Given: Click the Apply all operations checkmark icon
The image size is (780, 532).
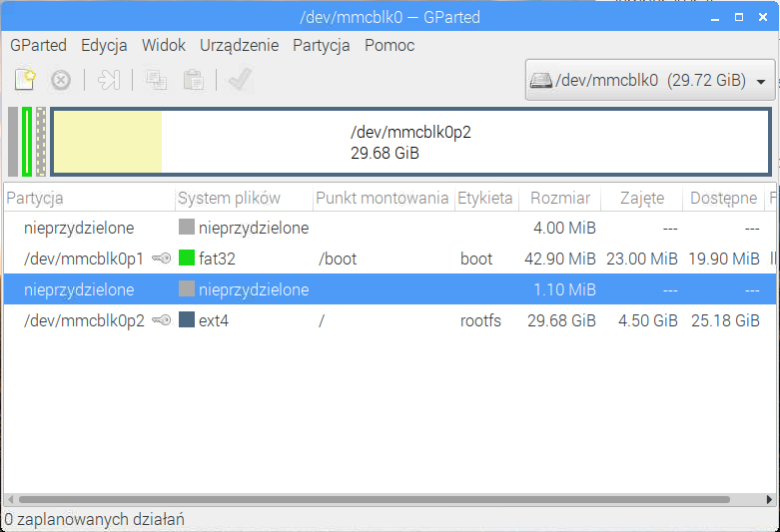Looking at the screenshot, I should (x=240, y=80).
